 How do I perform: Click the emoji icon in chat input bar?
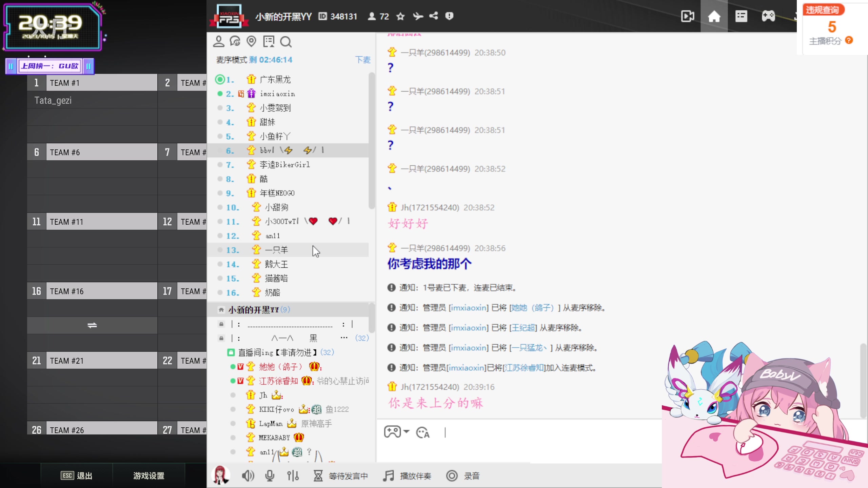pyautogui.click(x=422, y=432)
